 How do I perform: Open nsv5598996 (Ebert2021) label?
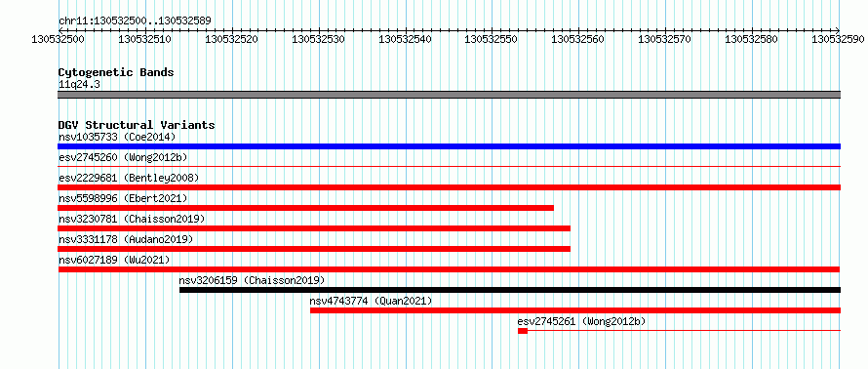coord(123,198)
